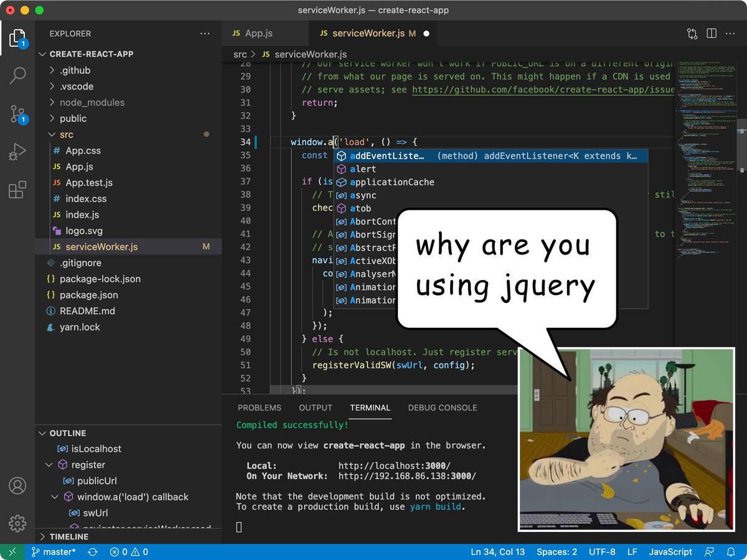Open errors and warnings count

tap(129, 552)
